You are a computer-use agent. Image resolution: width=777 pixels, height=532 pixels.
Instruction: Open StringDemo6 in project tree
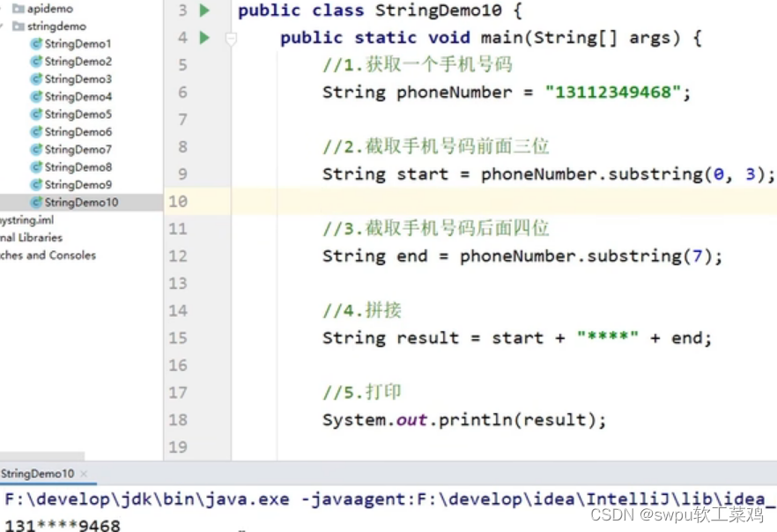point(78,132)
